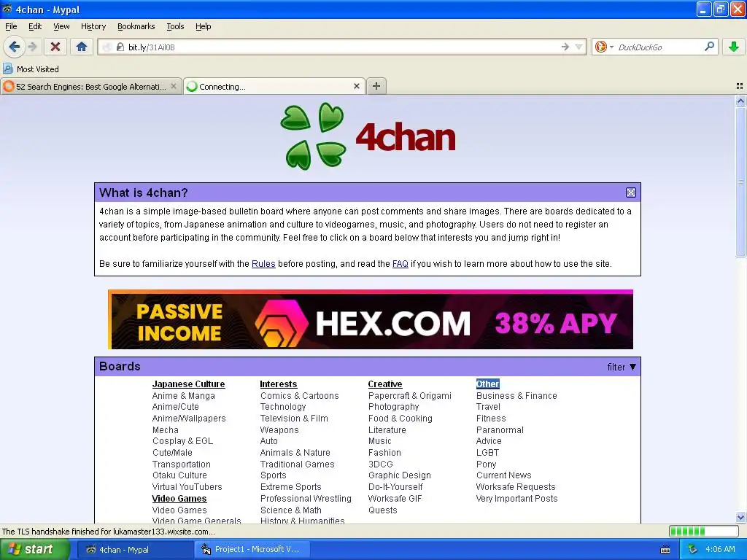Screen dimensions: 747x560
Task: Close the 52 Search Engines tab
Action: (x=174, y=86)
